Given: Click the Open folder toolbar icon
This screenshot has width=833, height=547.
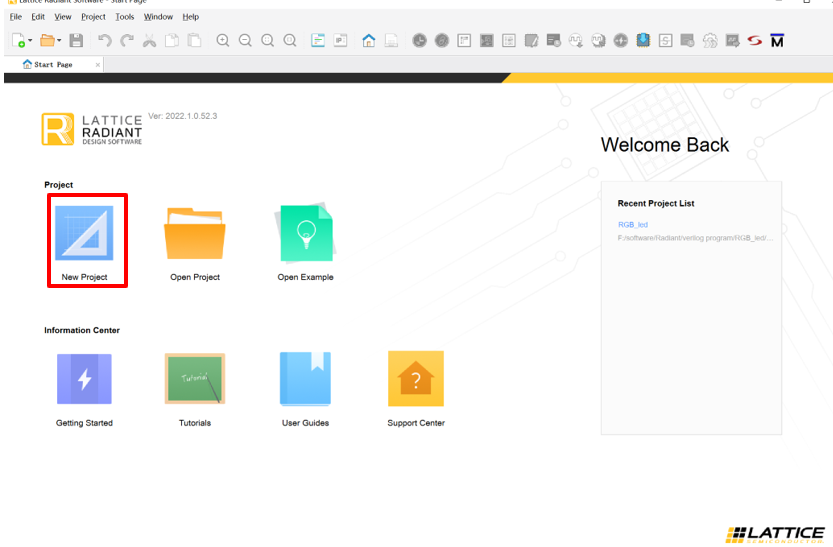Looking at the screenshot, I should click(x=47, y=40).
